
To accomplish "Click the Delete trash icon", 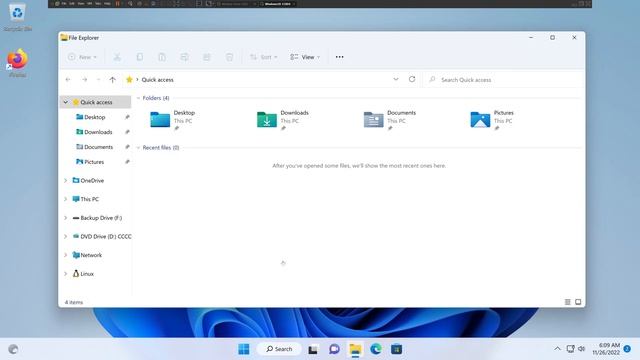I will [x=229, y=57].
